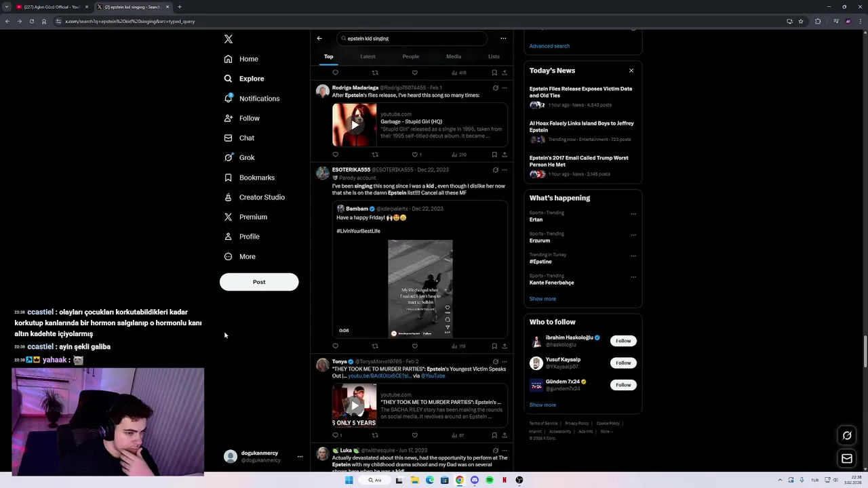Open Epstein Files Release Exposes Victim Data story
Screen dimensions: 868x488
[582, 98]
